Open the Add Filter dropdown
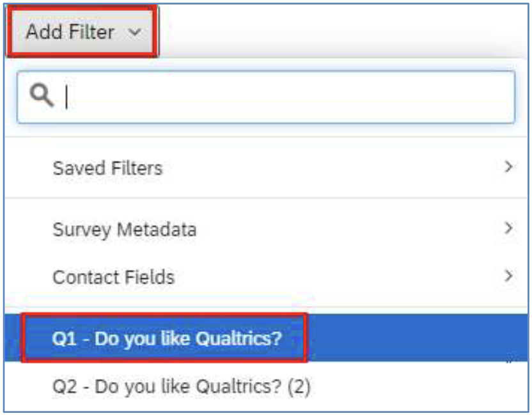 tap(82, 31)
